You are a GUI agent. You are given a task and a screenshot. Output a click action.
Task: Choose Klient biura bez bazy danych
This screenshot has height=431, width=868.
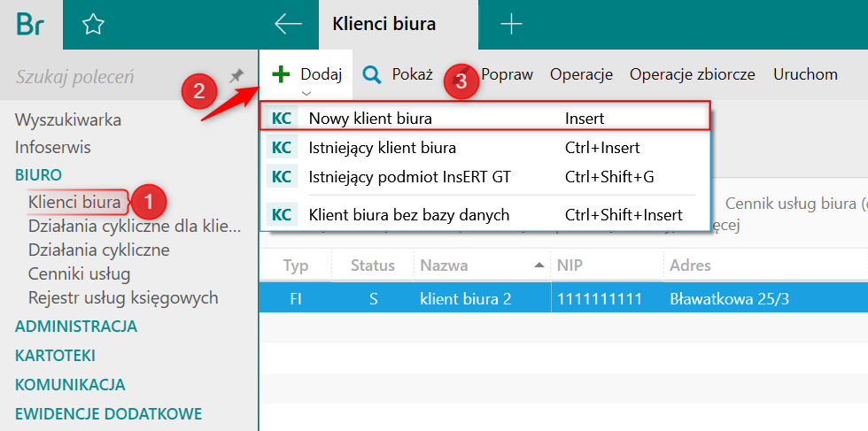coord(485,214)
